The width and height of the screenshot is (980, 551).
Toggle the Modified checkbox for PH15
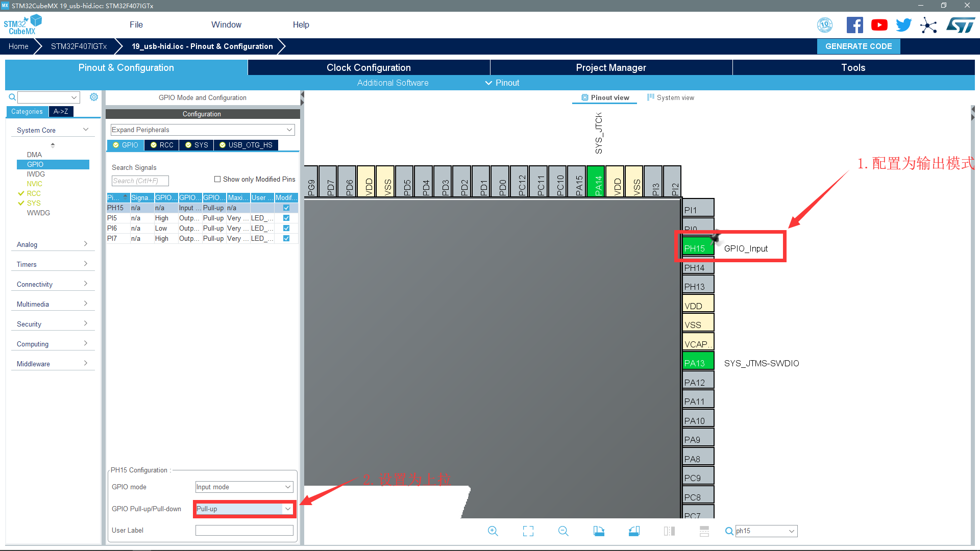click(x=286, y=208)
